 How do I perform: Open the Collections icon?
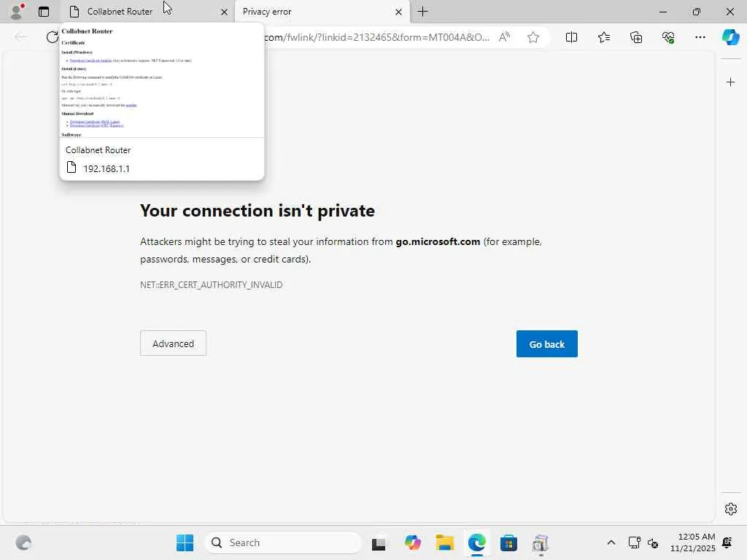(636, 37)
